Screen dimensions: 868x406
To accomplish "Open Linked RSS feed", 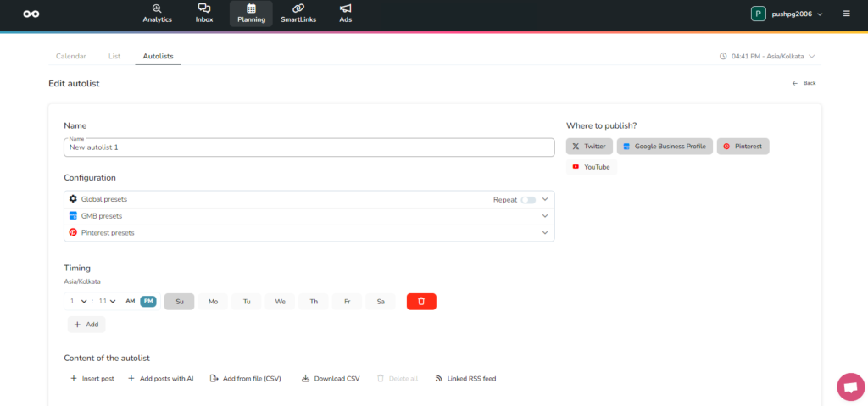I will coord(465,379).
